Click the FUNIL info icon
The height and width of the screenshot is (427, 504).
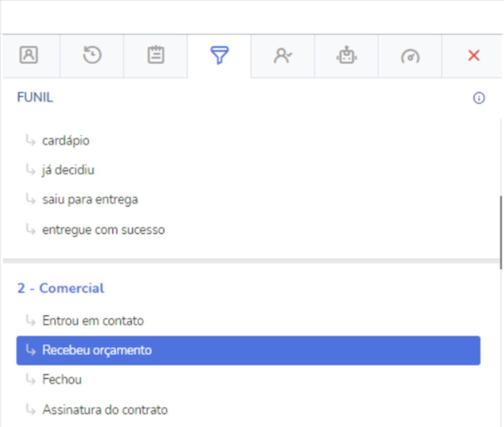pyautogui.click(x=479, y=98)
